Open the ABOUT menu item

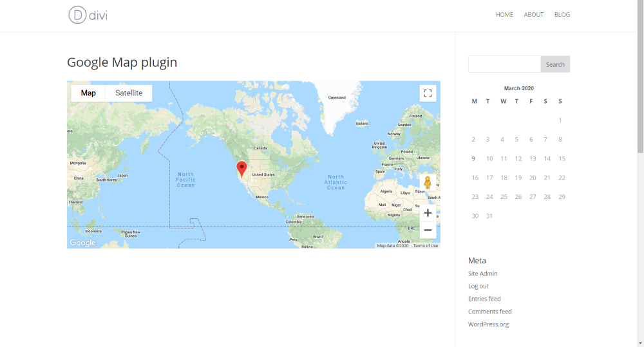tap(533, 14)
